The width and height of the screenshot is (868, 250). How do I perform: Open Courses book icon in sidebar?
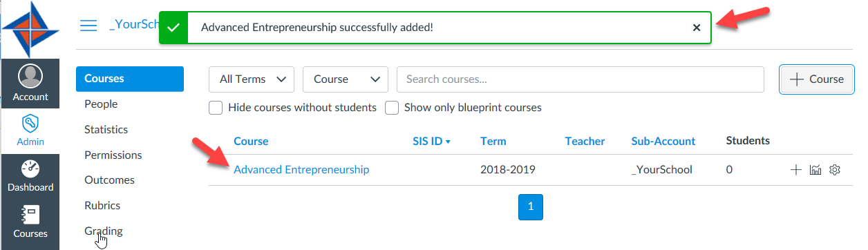click(x=30, y=215)
